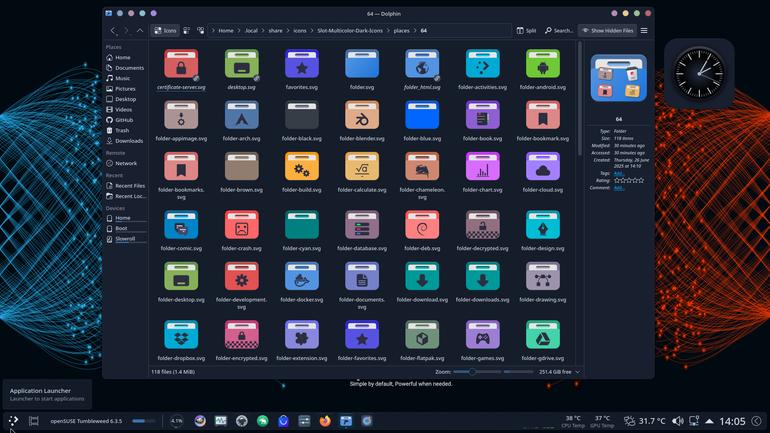
Task: Select favorites.svg file icon
Action: [302, 64]
